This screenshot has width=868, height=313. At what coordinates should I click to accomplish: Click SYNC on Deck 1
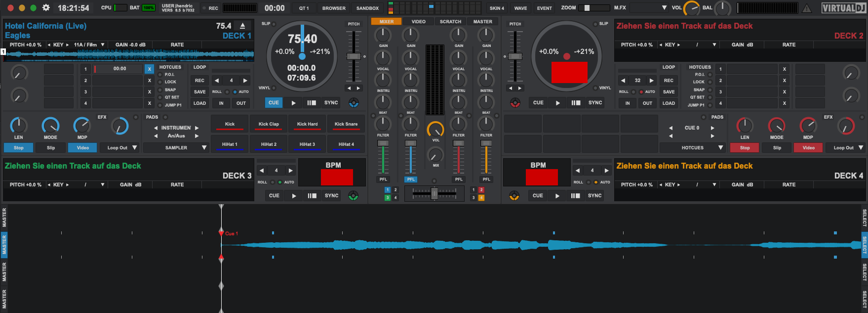tap(331, 103)
